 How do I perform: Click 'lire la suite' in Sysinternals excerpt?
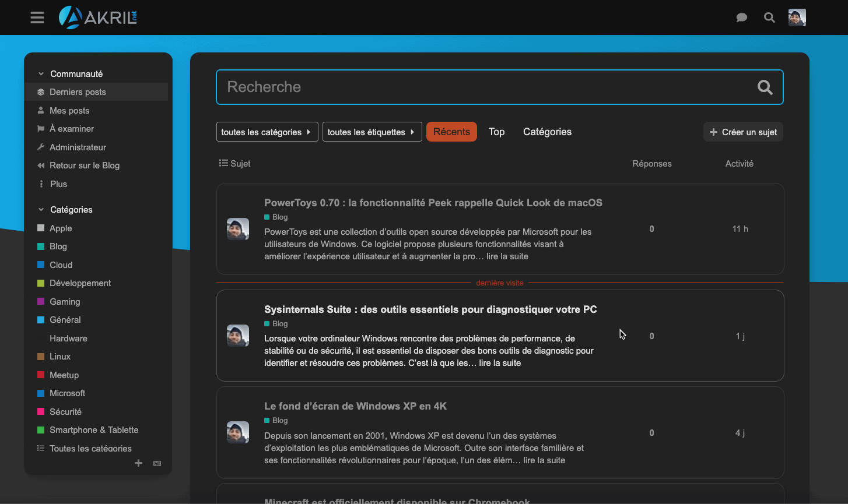click(x=500, y=363)
